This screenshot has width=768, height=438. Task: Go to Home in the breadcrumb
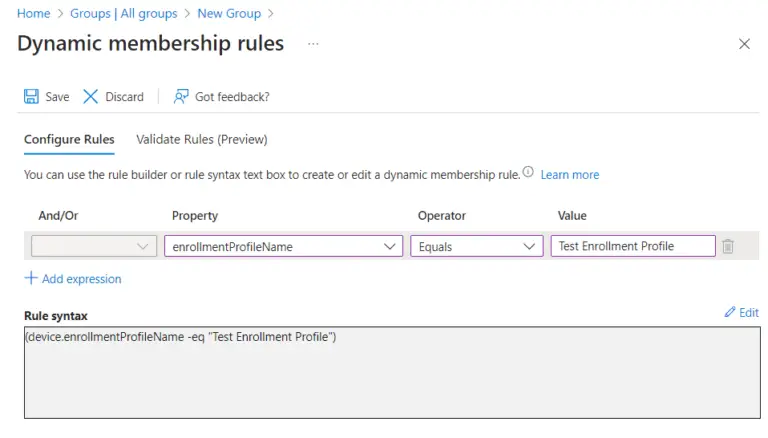coord(33,13)
